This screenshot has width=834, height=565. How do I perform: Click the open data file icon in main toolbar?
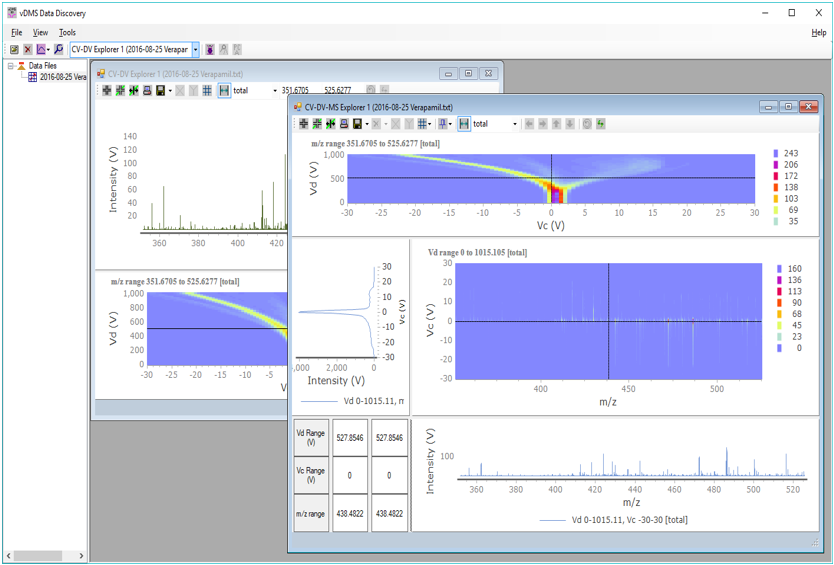pos(14,49)
